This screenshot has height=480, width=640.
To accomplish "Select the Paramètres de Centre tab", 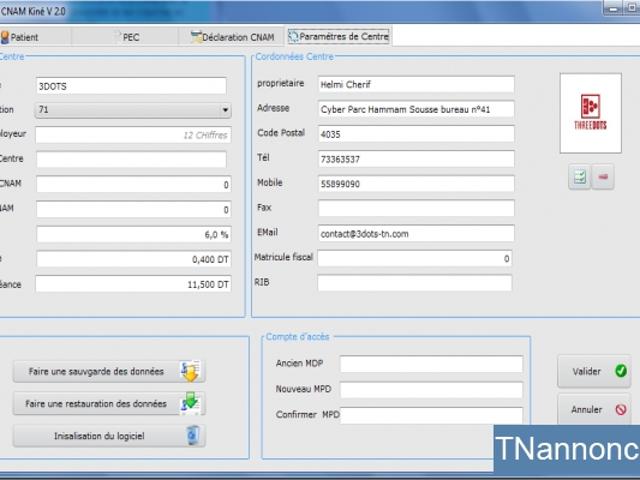I will [338, 37].
